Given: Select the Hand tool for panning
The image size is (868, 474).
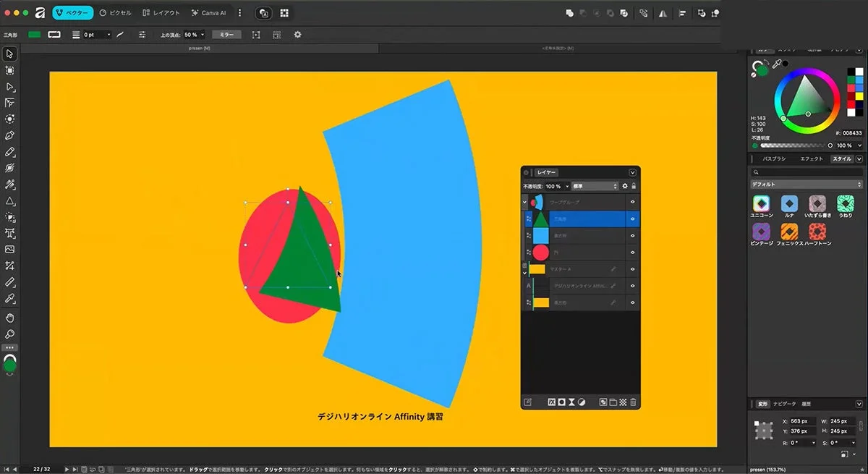Looking at the screenshot, I should click(9, 318).
